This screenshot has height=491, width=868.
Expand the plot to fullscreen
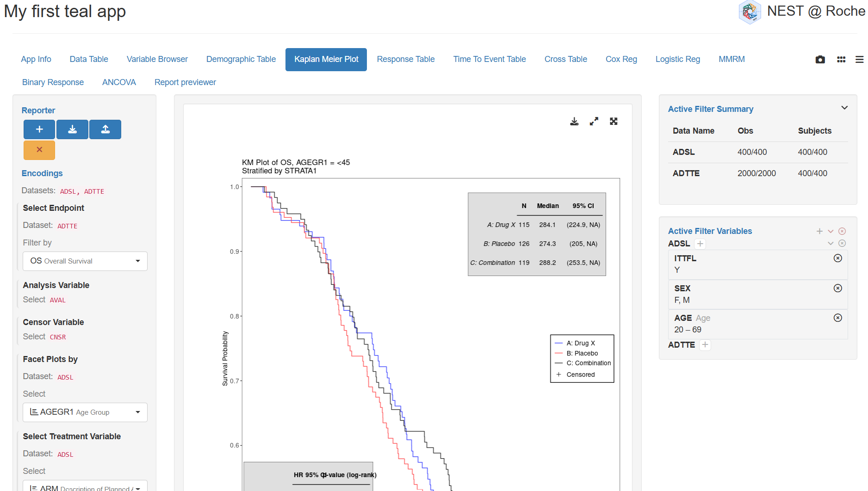click(614, 121)
